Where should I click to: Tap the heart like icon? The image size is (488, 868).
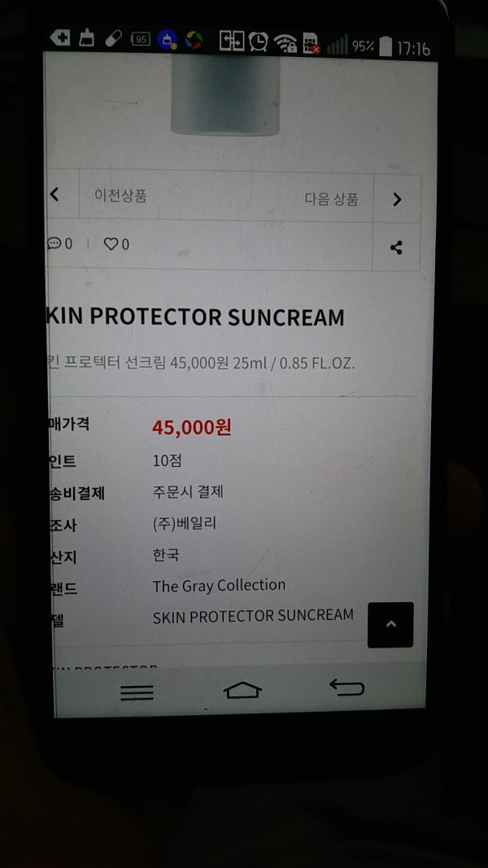click(x=111, y=244)
